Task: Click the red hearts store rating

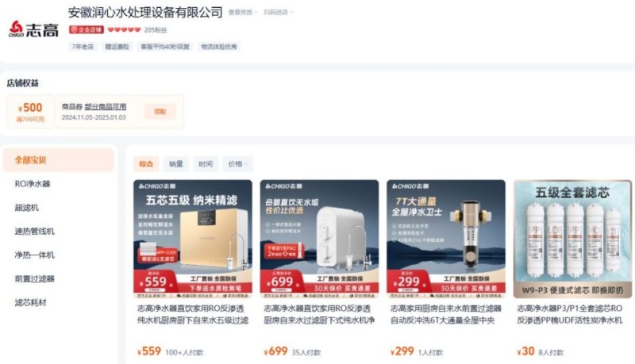Action: (124, 29)
